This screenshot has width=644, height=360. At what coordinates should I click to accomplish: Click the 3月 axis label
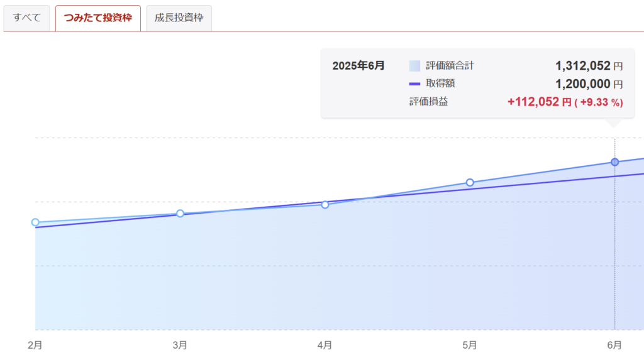(180, 345)
